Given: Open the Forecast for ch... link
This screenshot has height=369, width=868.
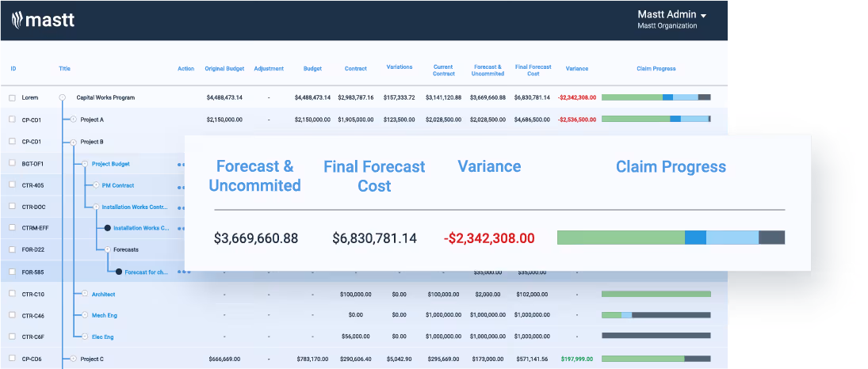Looking at the screenshot, I should 147,272.
